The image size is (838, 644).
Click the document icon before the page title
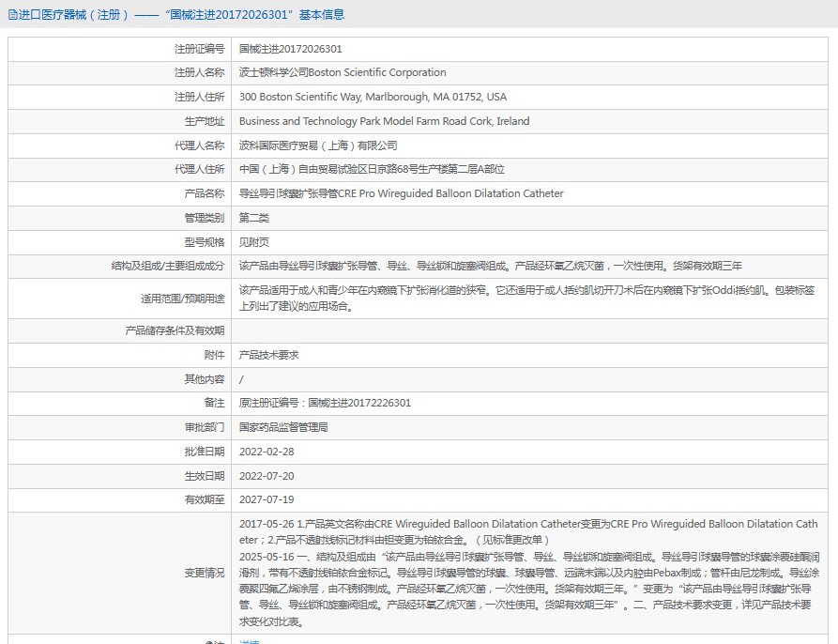[x=12, y=14]
